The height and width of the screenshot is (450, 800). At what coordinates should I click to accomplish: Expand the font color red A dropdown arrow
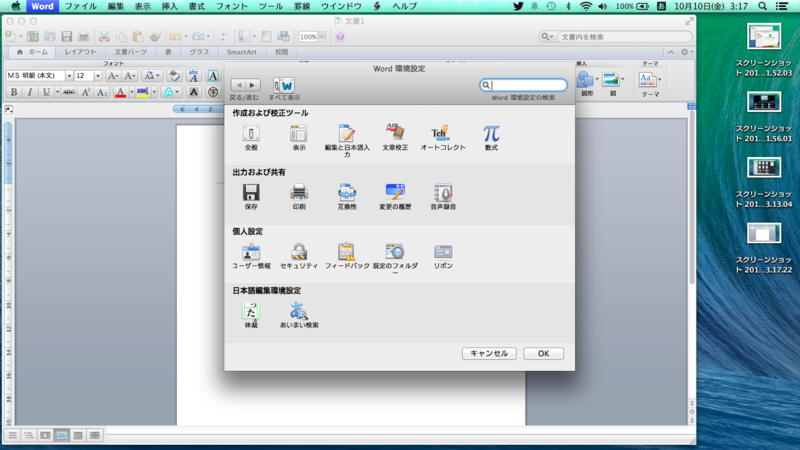(132, 92)
